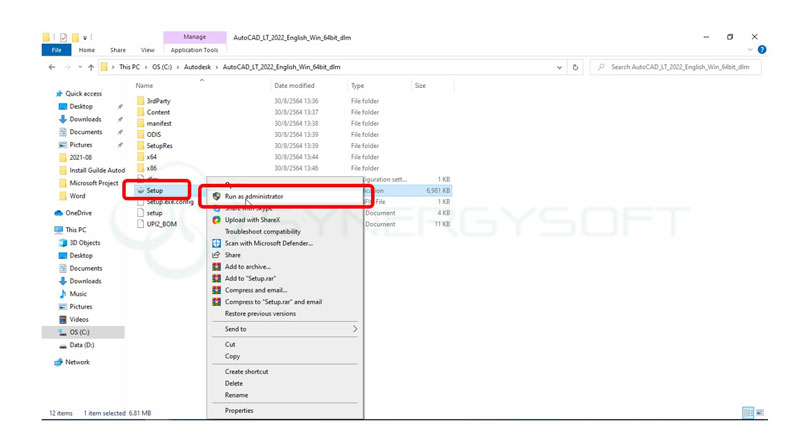Click the ShareX icon in context menu
This screenshot has width=800, height=440.
[x=216, y=219]
